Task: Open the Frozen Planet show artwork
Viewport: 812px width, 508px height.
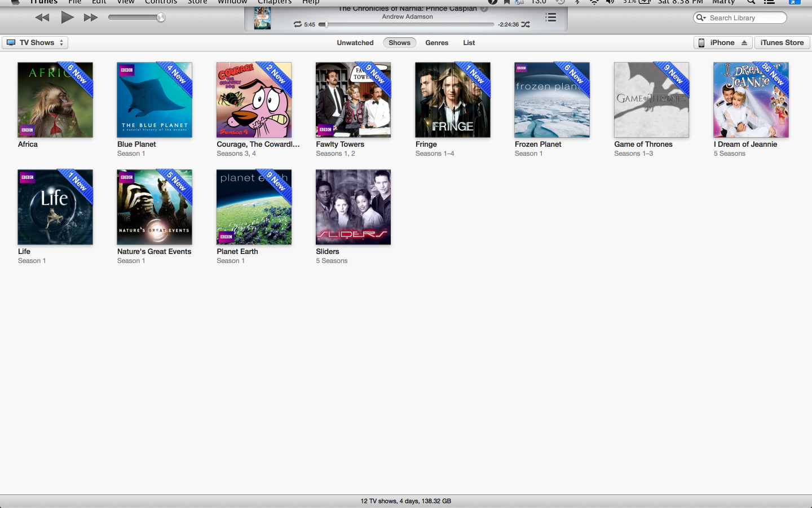Action: click(552, 100)
